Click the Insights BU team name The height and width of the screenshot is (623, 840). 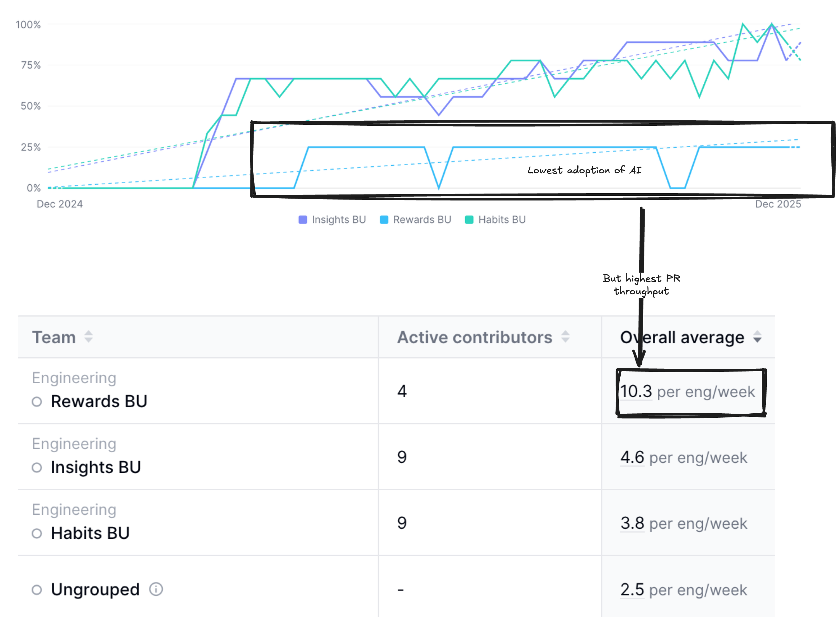pyautogui.click(x=96, y=467)
